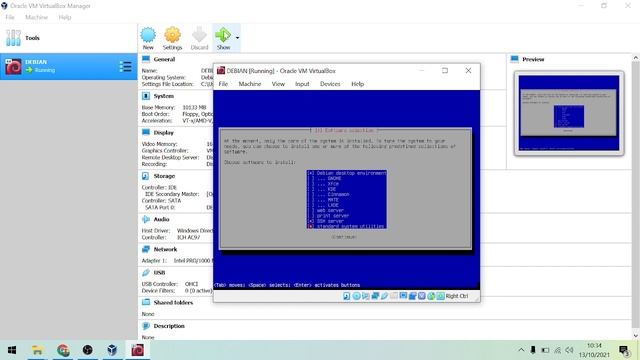
Task: Click the Shared folders section icon
Action: coord(146,302)
